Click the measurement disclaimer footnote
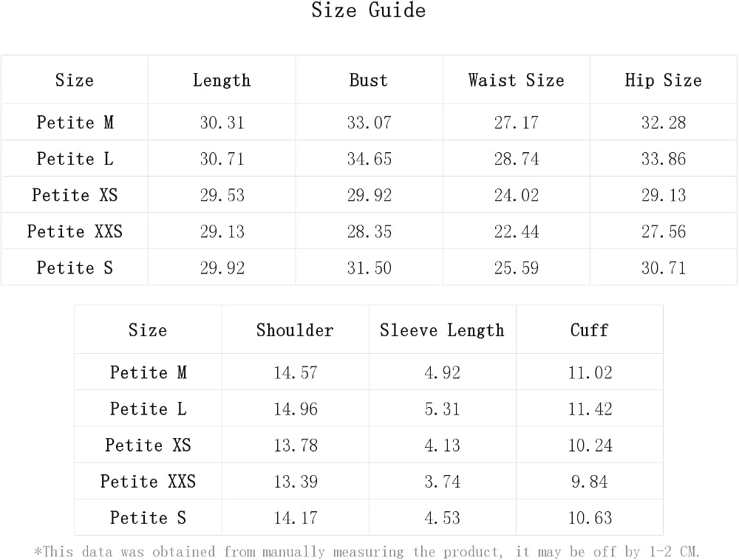 coord(367,552)
